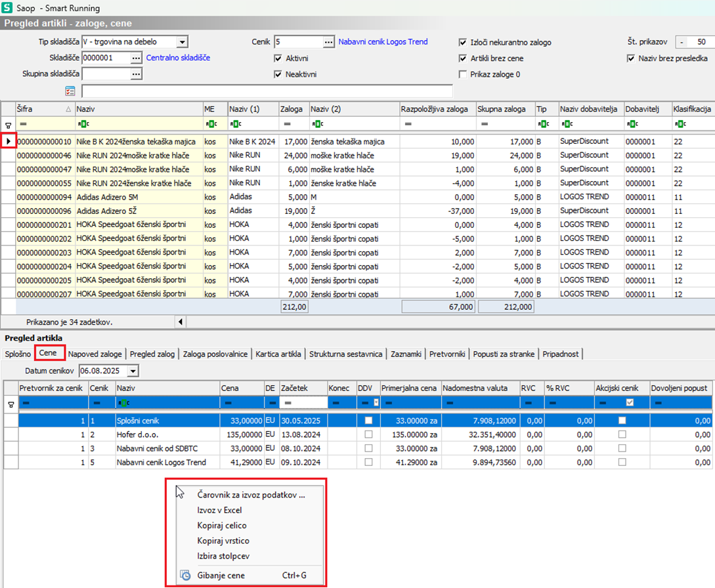The height and width of the screenshot is (588, 715).
Task: Click the Skupina skladišča input field
Action: 106,74
